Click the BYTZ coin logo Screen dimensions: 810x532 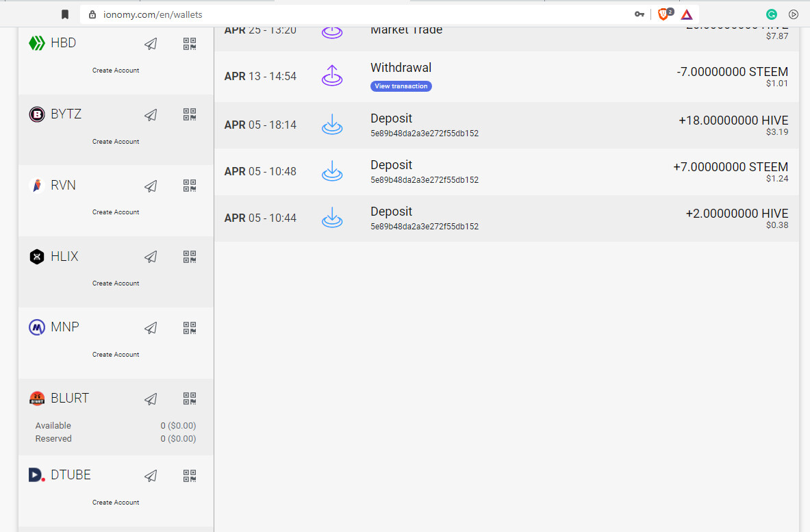[37, 114]
